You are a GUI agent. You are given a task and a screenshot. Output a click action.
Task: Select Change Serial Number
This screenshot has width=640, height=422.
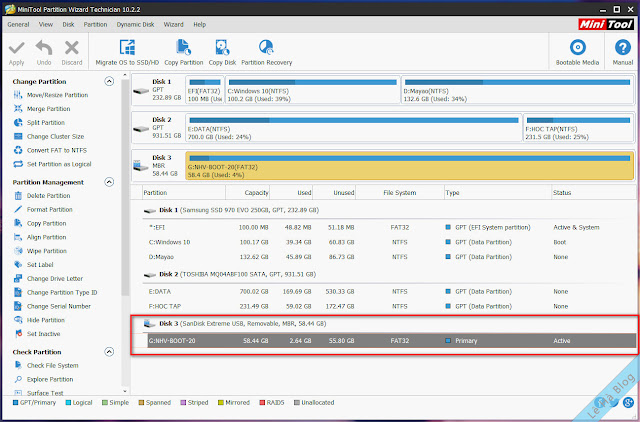[52, 307]
